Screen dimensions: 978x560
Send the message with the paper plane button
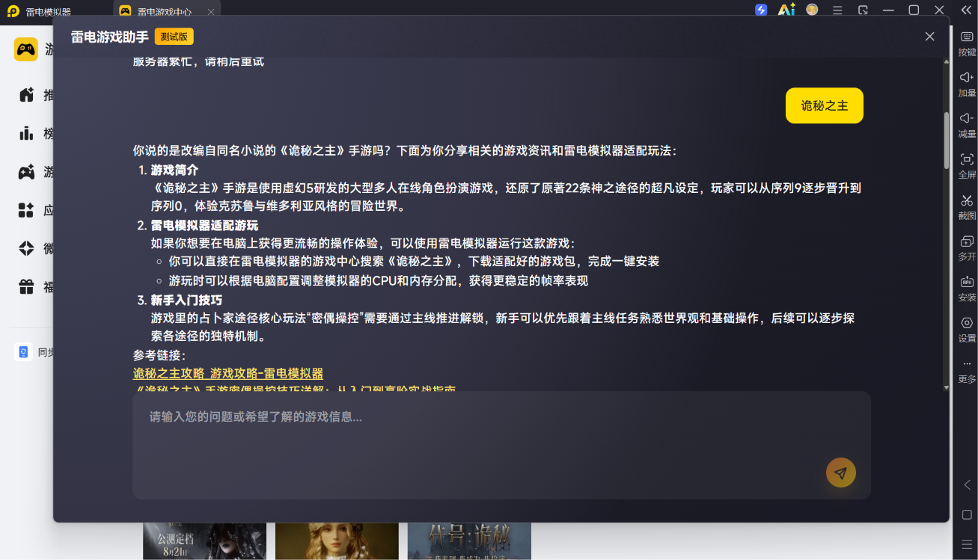point(840,473)
